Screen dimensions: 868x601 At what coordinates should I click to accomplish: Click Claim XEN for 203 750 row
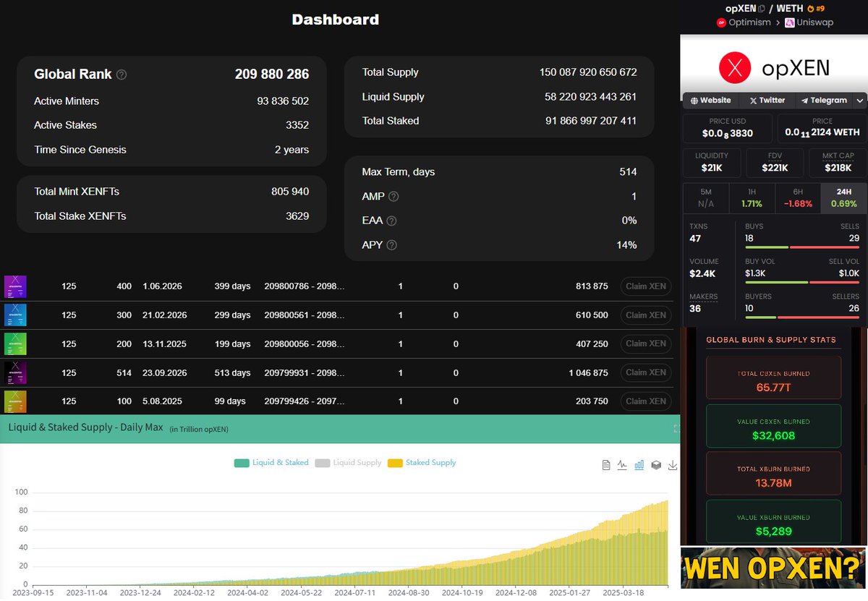(646, 401)
